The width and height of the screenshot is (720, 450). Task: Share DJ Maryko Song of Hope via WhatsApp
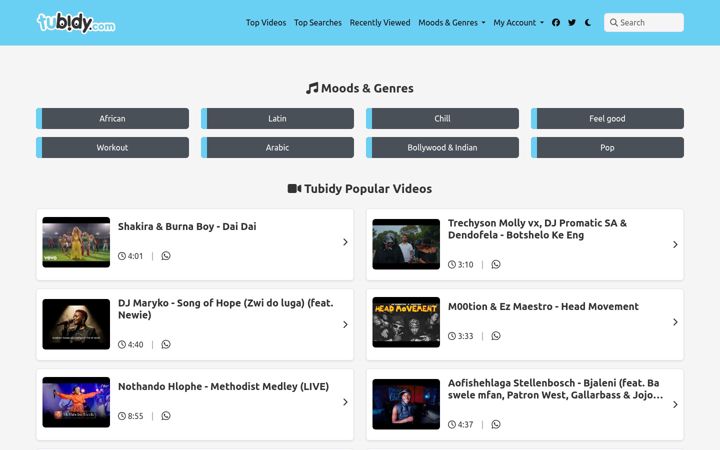click(166, 344)
